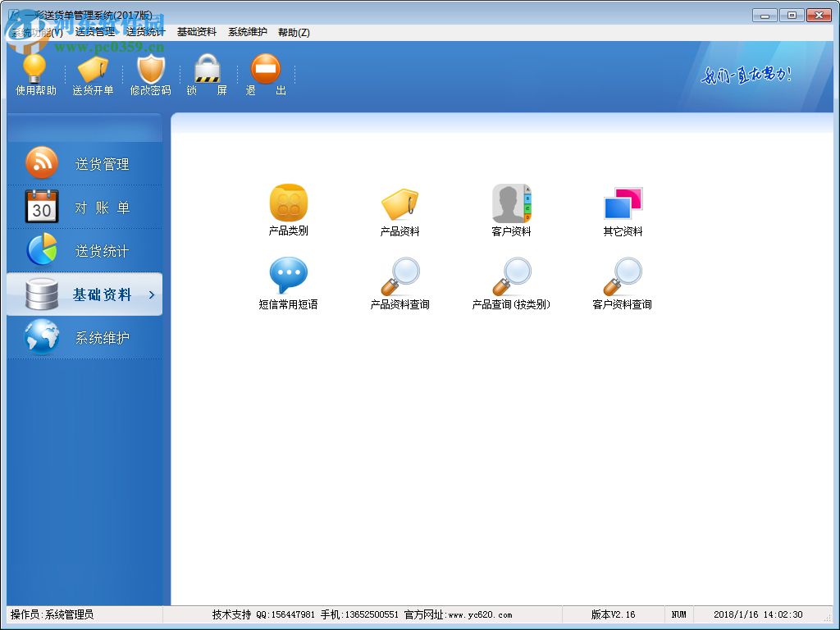Switch to 送货统计 sidebar section

[x=84, y=251]
